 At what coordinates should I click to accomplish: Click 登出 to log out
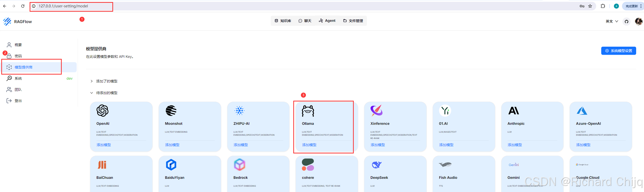point(39,101)
